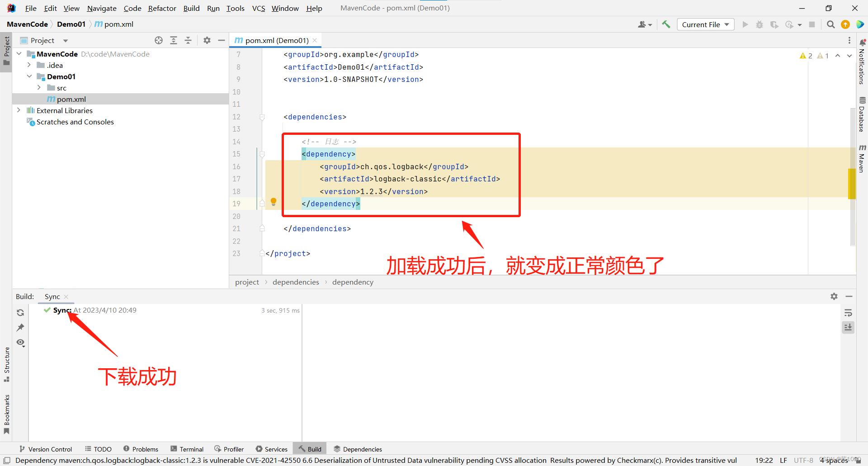Open Search Everywhere magnifier icon

click(830, 24)
